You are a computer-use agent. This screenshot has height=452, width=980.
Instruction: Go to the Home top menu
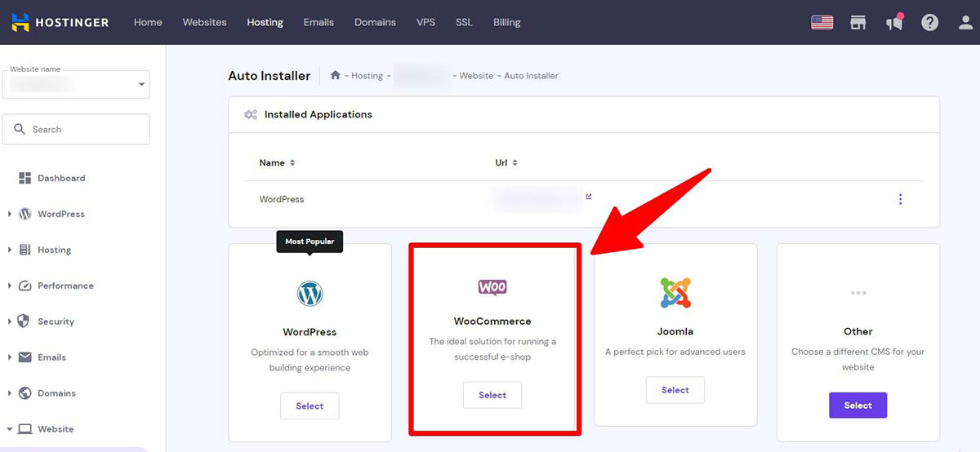pos(148,22)
